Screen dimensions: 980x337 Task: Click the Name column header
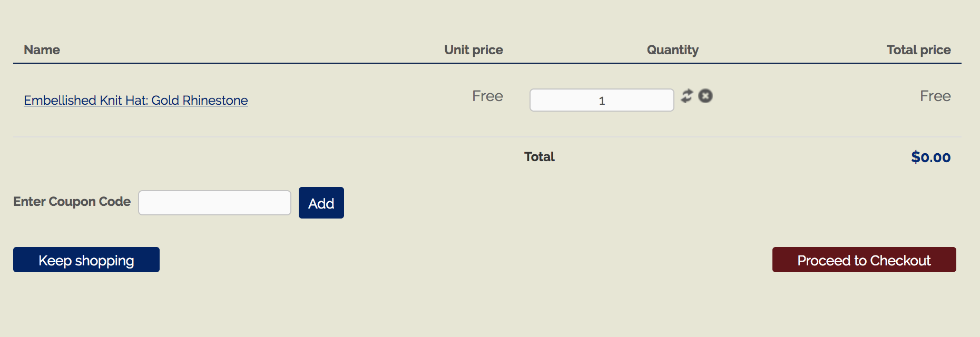(x=42, y=50)
